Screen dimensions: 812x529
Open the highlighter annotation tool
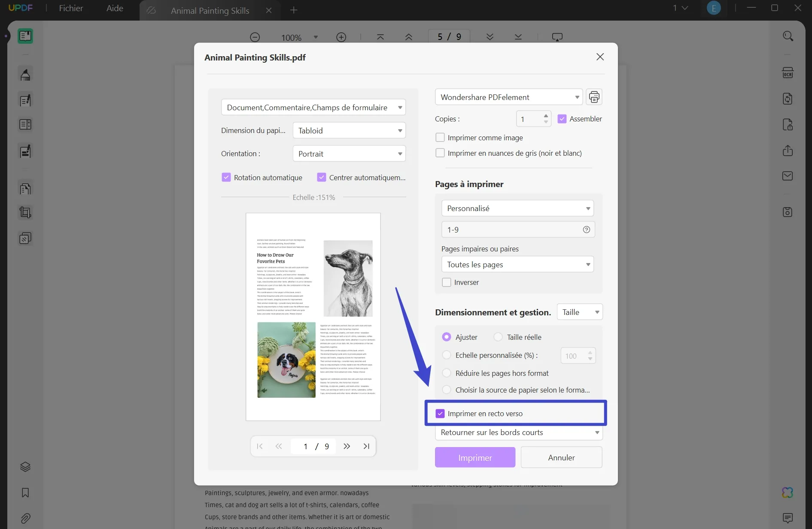pyautogui.click(x=25, y=74)
